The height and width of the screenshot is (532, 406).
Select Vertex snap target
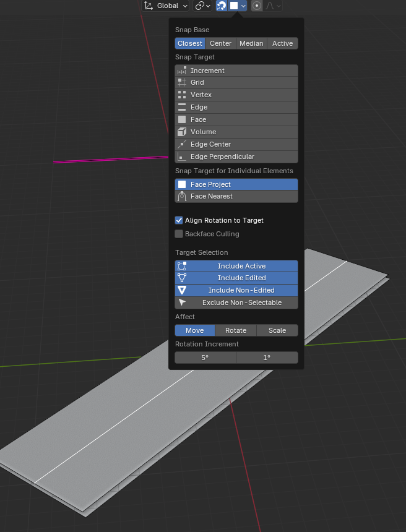[x=236, y=95]
